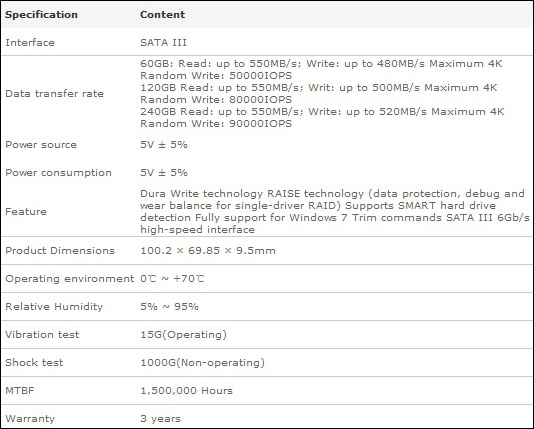Click the Power consumption label
This screenshot has height=429, width=534.
(x=58, y=173)
